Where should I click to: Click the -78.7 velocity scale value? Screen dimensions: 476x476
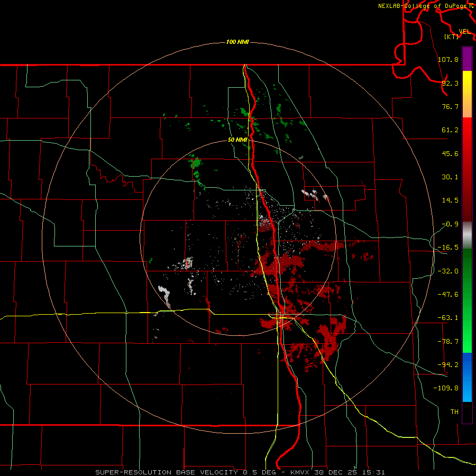[448, 342]
